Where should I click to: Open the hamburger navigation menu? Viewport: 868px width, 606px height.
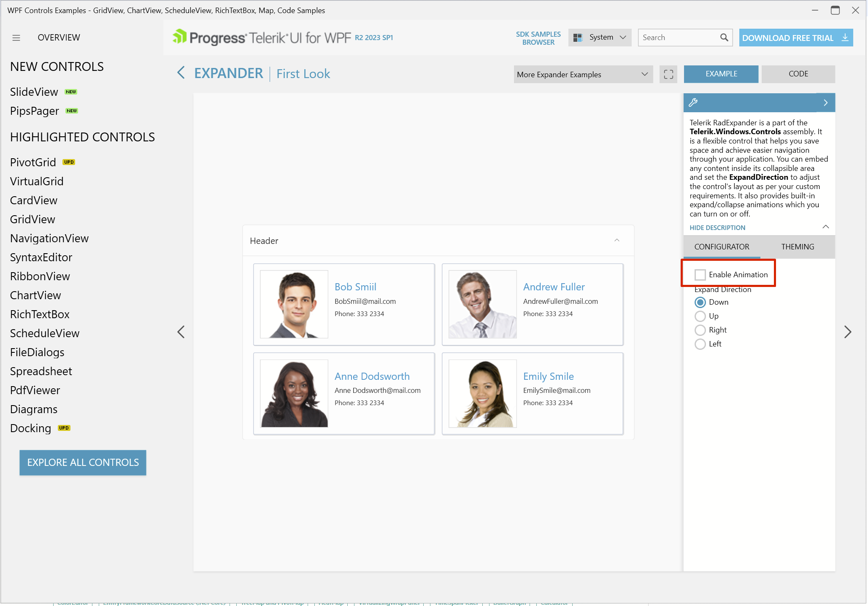point(16,38)
